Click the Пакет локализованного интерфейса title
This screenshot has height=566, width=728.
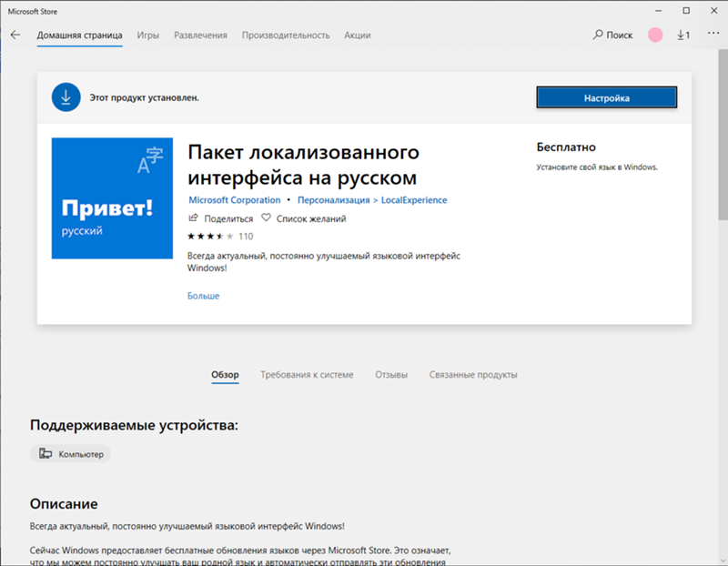click(x=303, y=165)
